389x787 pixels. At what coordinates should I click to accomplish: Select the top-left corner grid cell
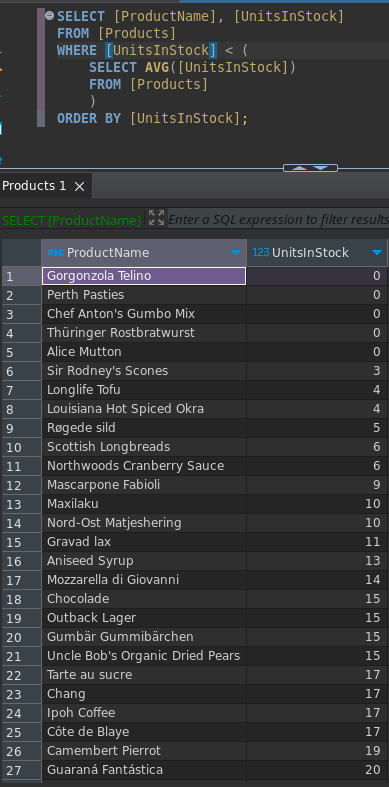tap(22, 252)
